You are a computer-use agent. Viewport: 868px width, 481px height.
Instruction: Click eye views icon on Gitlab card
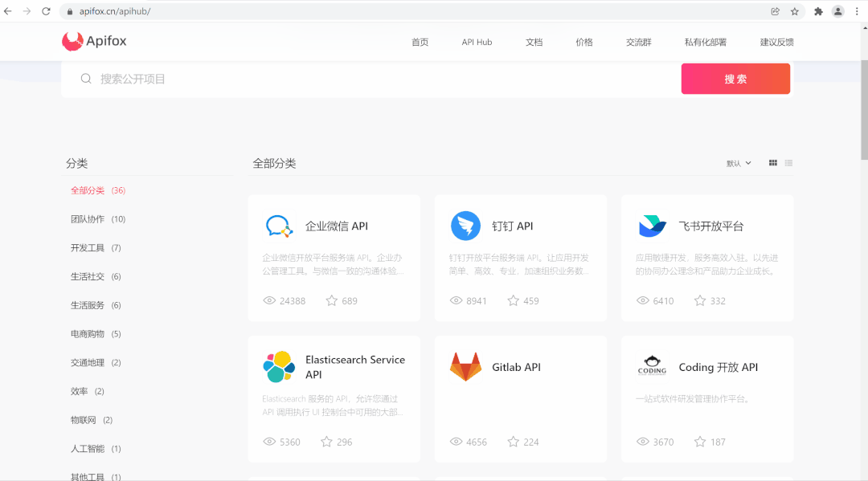(456, 442)
